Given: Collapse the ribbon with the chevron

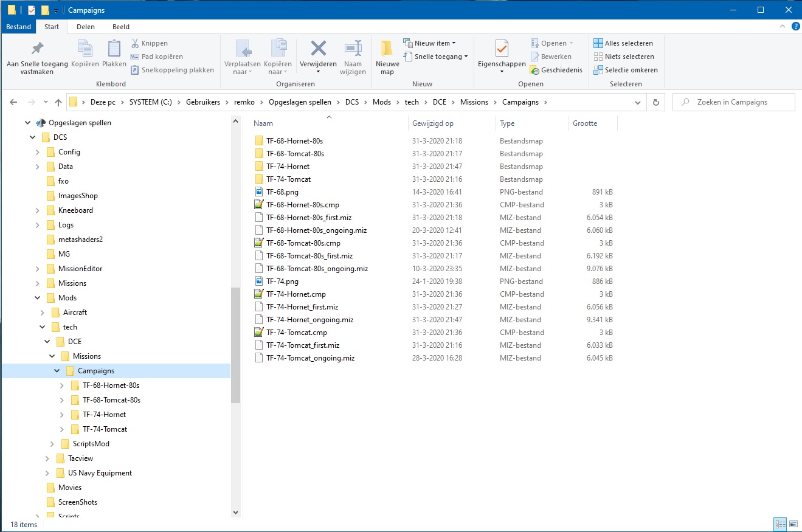Looking at the screenshot, I should tap(782, 27).
